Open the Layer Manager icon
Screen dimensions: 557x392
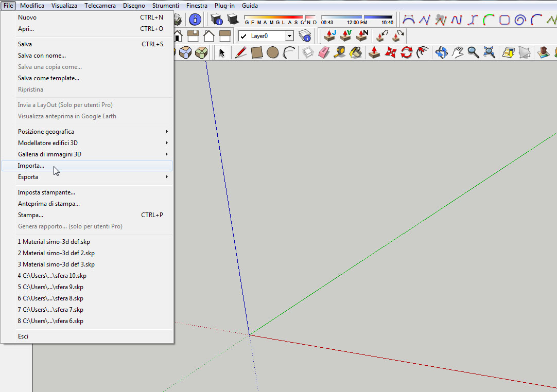coord(305,36)
